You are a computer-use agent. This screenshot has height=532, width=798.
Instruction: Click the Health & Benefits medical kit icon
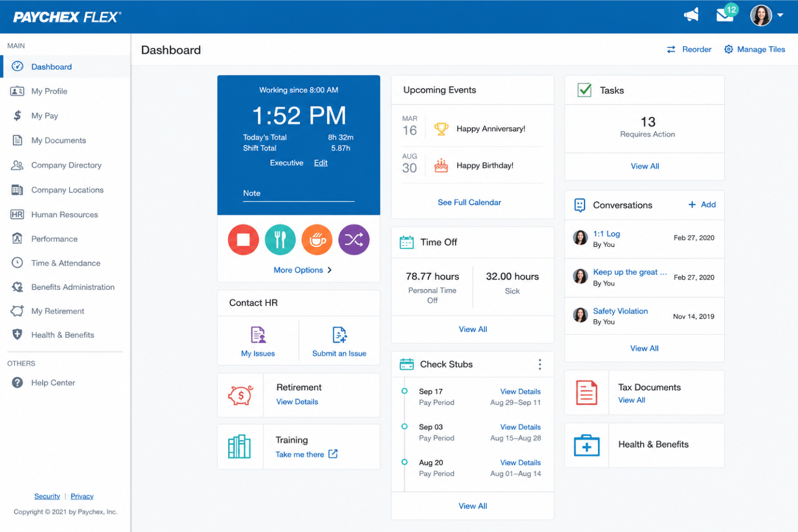click(587, 445)
